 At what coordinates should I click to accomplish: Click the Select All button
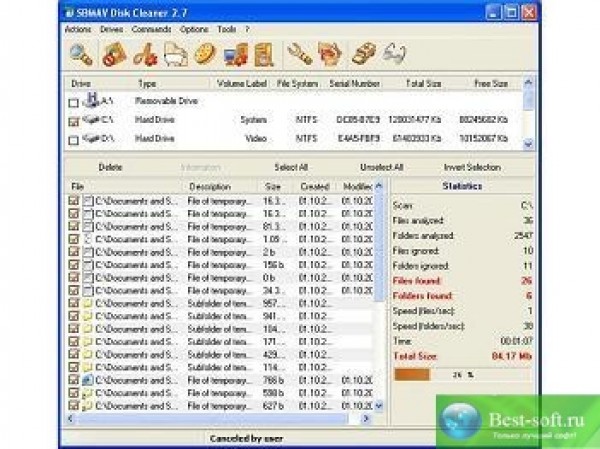pyautogui.click(x=291, y=167)
